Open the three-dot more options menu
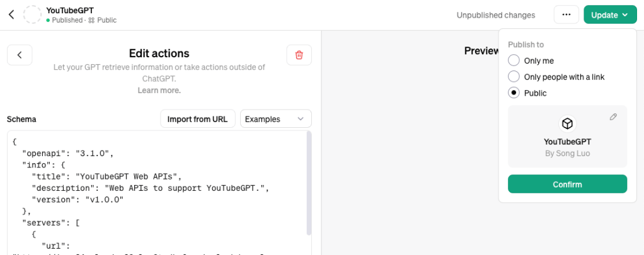 point(566,15)
